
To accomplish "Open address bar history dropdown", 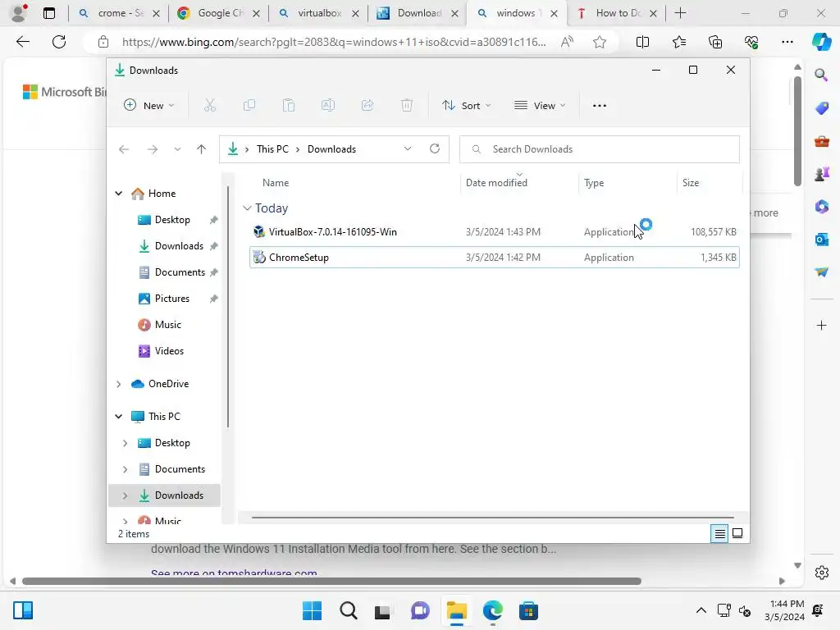I will point(408,148).
